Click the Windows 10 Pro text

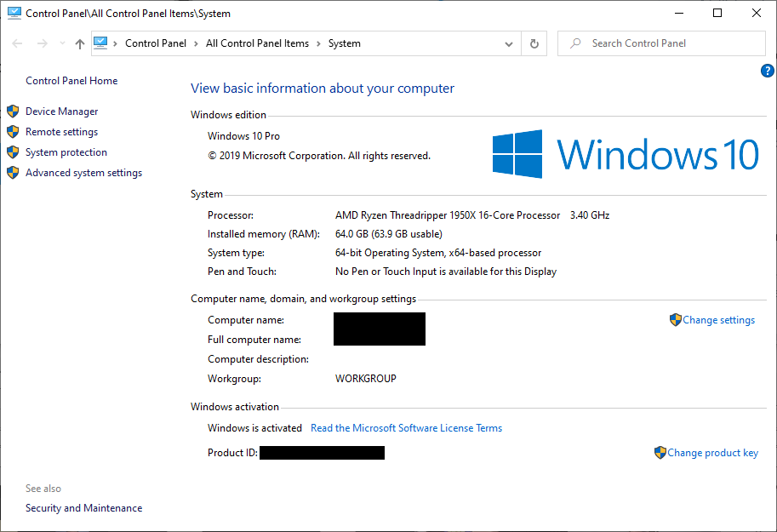[243, 136]
